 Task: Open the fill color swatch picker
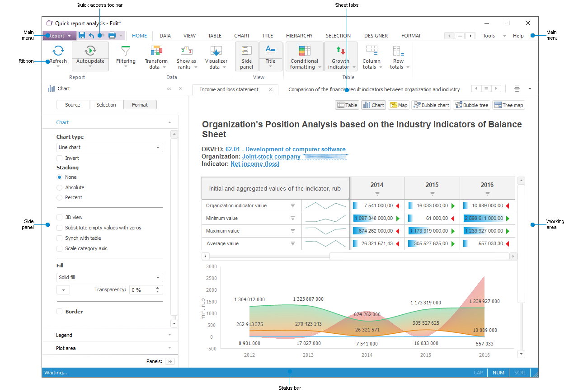pyautogui.click(x=63, y=290)
